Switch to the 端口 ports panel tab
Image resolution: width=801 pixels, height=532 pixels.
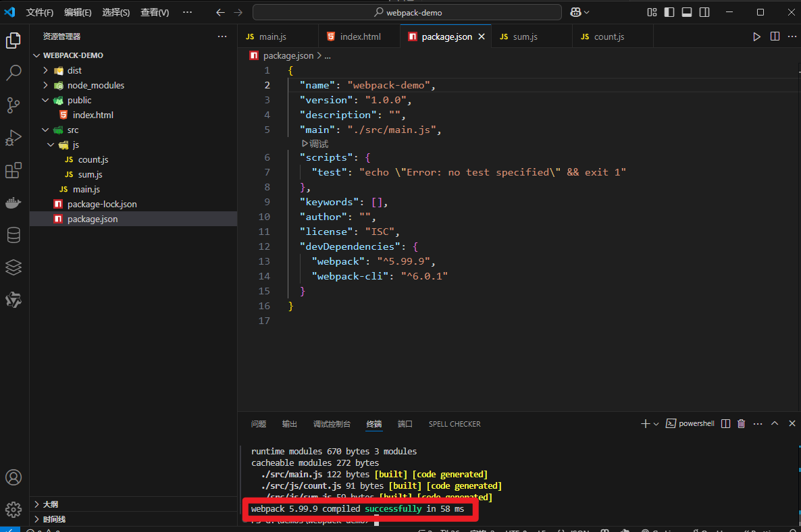pyautogui.click(x=405, y=424)
